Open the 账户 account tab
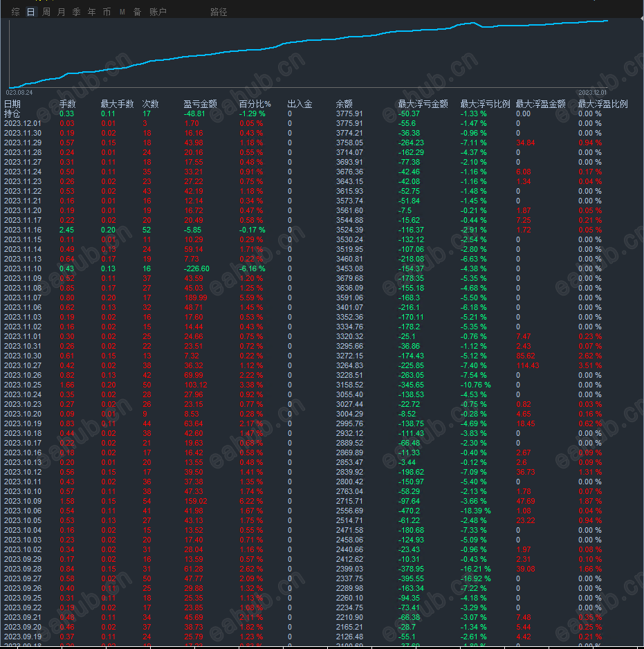The image size is (644, 649). 158,12
